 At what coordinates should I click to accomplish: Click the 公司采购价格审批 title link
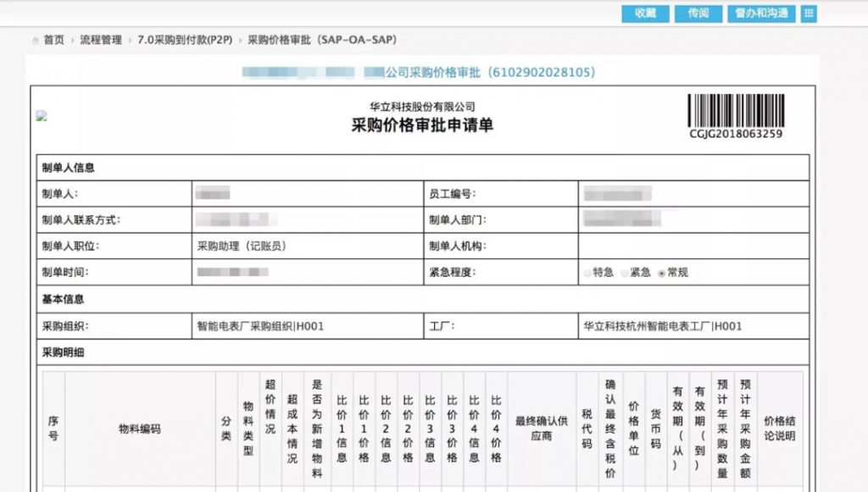(490, 73)
